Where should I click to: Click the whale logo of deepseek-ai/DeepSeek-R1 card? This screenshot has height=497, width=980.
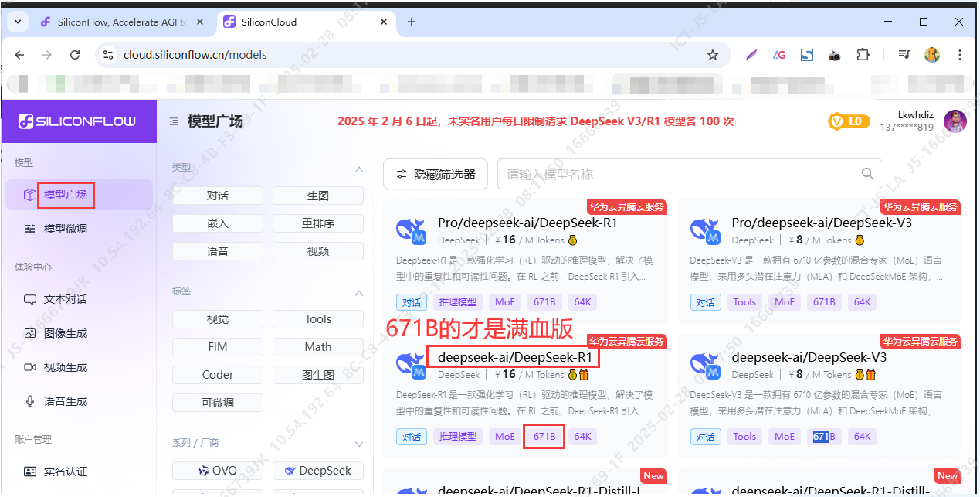412,365
